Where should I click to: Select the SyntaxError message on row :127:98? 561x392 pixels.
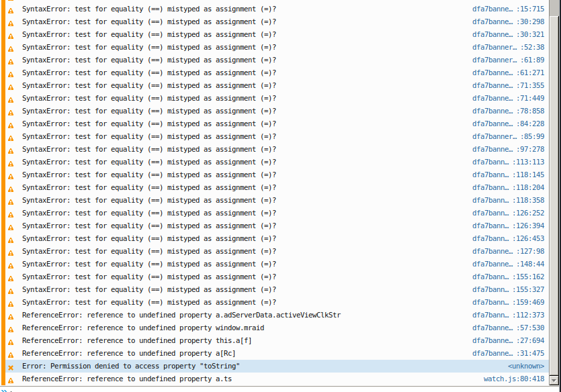[149, 251]
